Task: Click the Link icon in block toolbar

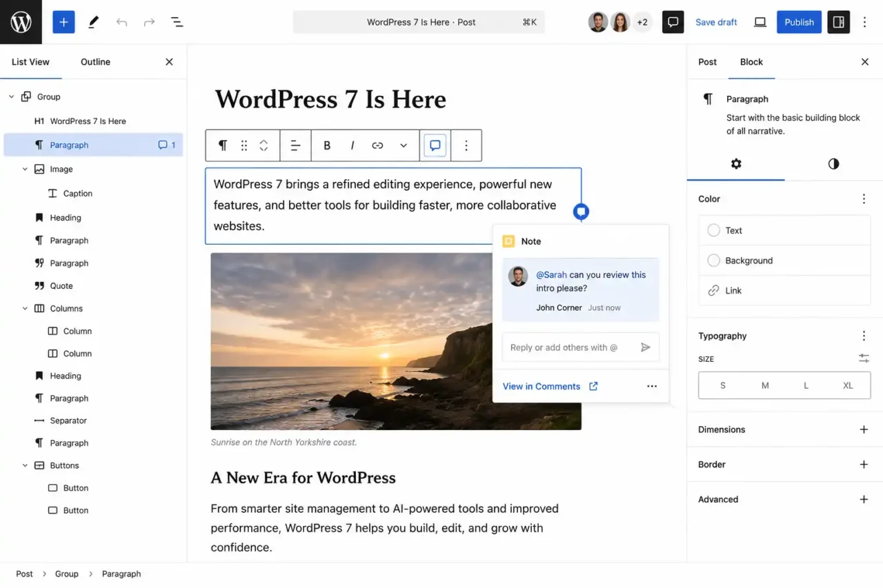Action: pos(377,145)
